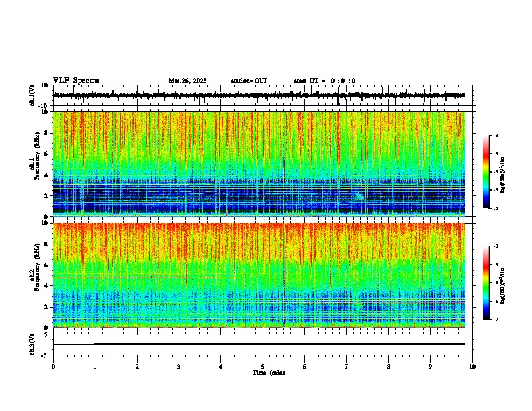Click the time axis tick label '5'

tap(263, 367)
